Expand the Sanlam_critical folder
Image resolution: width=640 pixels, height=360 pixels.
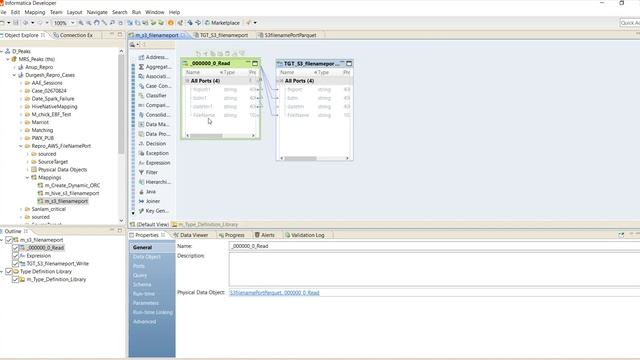[x=21, y=209]
